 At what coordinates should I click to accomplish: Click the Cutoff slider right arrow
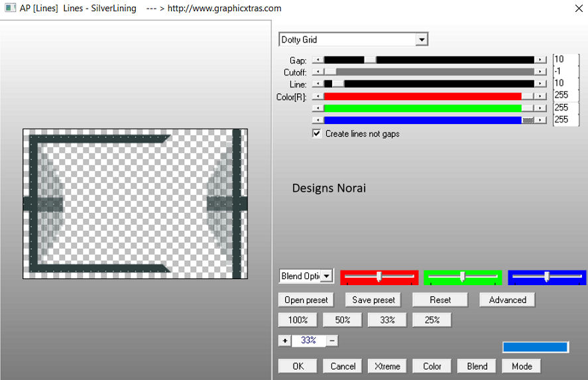click(540, 72)
